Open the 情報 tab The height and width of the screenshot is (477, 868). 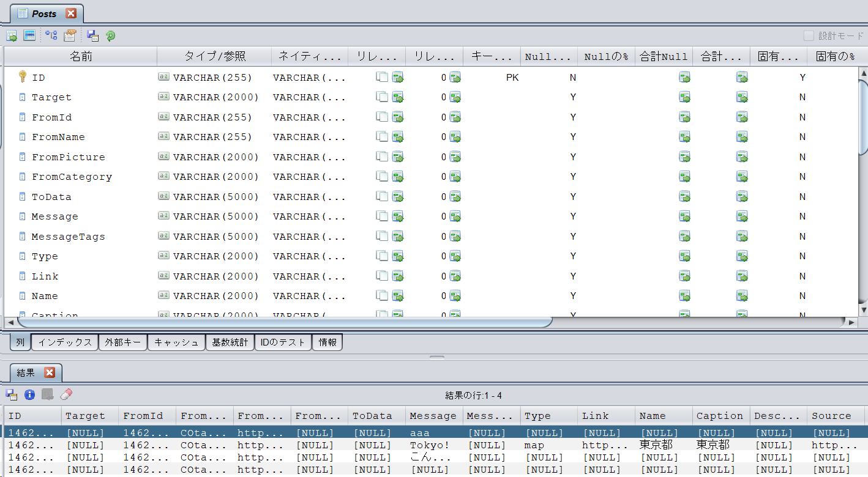point(327,342)
